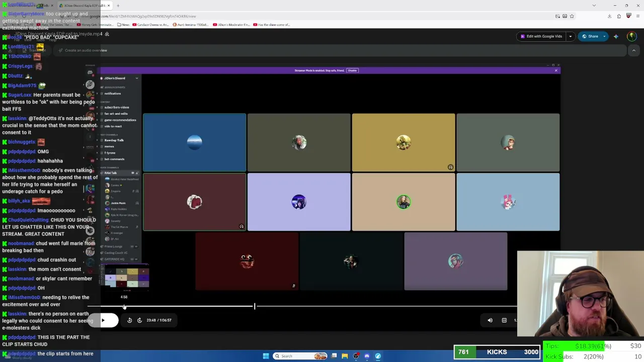Viewport: 644px width, 362px height.
Task: Open JiDion's Moderator bookmark
Action: coord(231,25)
